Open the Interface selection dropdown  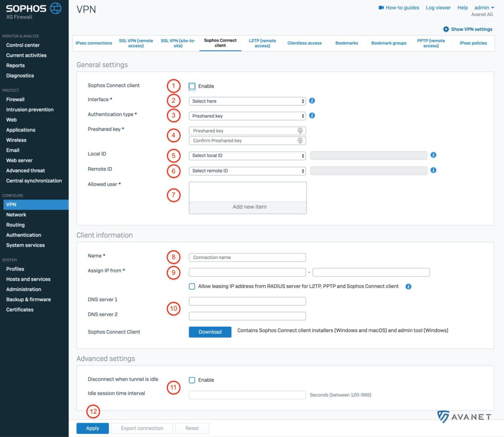pyautogui.click(x=247, y=101)
